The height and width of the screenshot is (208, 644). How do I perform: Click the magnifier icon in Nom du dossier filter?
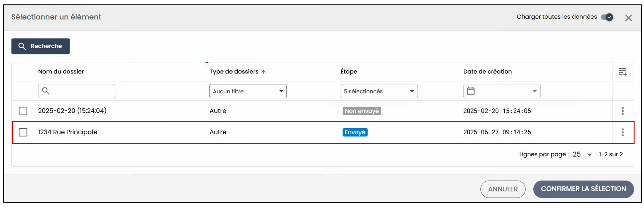[46, 91]
